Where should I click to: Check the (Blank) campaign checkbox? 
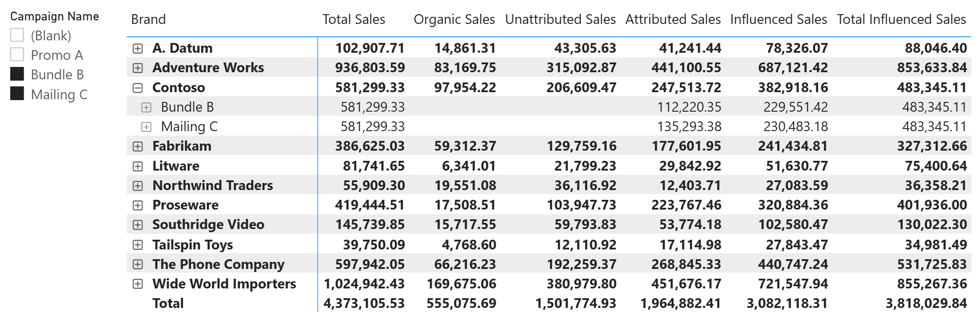17,35
